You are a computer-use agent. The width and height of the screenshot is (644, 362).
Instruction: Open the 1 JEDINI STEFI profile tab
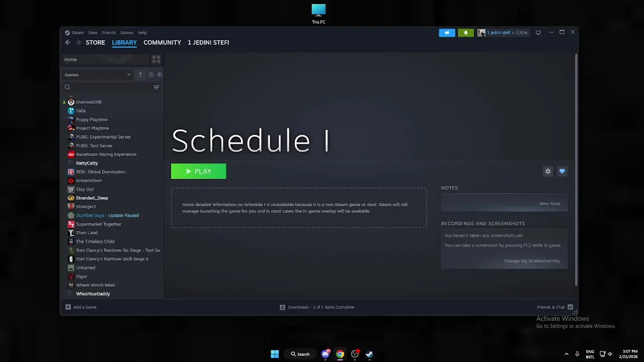point(208,43)
